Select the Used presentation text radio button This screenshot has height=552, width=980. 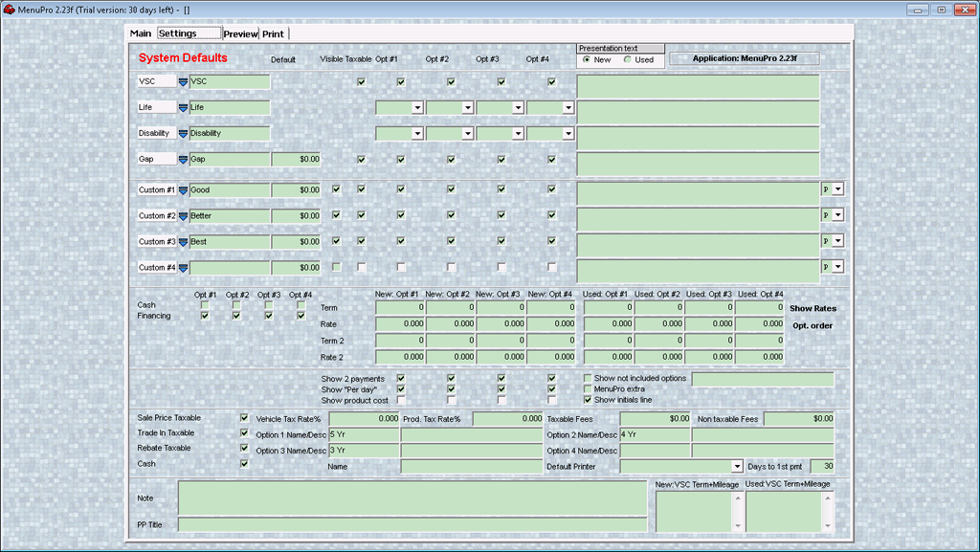(628, 59)
